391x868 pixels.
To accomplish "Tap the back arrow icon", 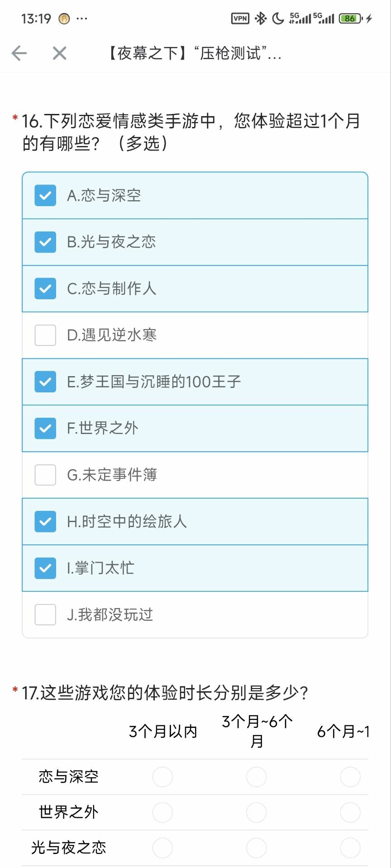I will (19, 53).
